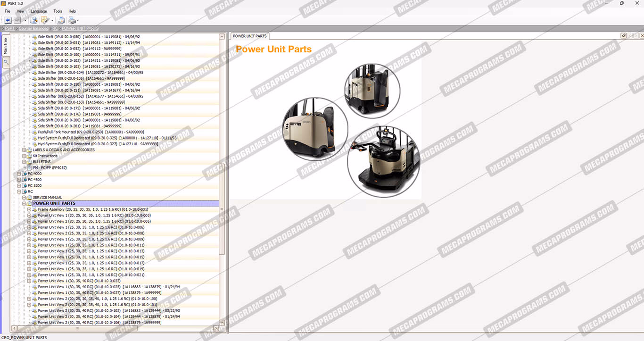This screenshot has height=341, width=644.
Task: Open the print options dropdown arrow
Action: point(78,21)
